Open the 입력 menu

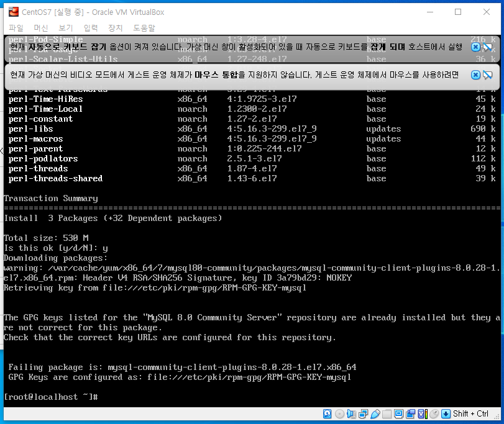(91, 28)
